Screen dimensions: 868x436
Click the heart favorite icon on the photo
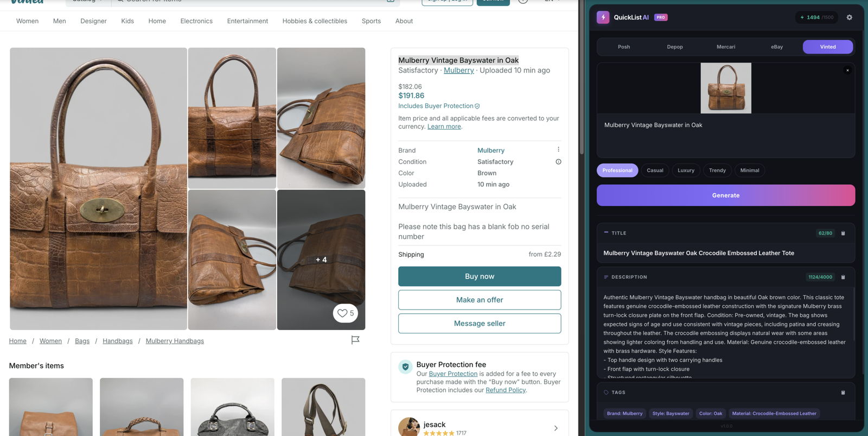(x=342, y=313)
